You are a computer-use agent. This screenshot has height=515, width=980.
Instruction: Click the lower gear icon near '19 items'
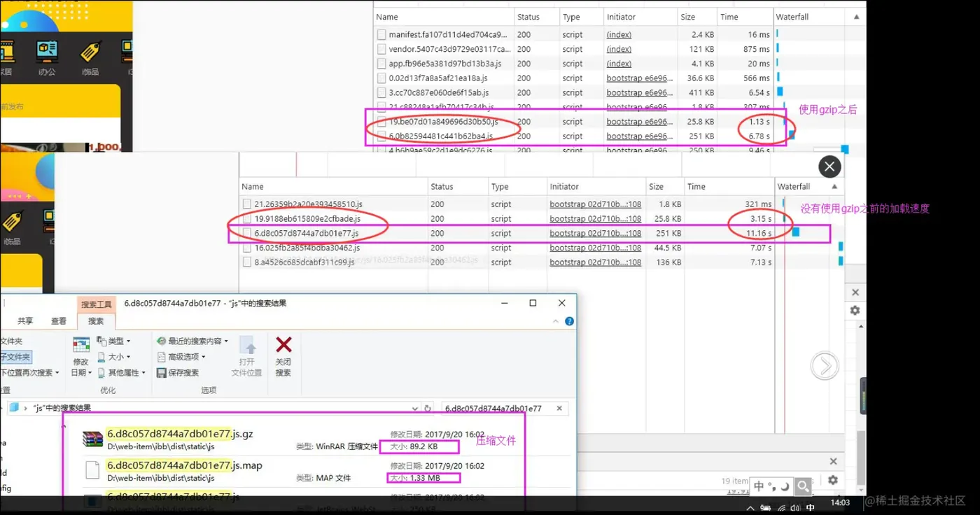(x=832, y=480)
